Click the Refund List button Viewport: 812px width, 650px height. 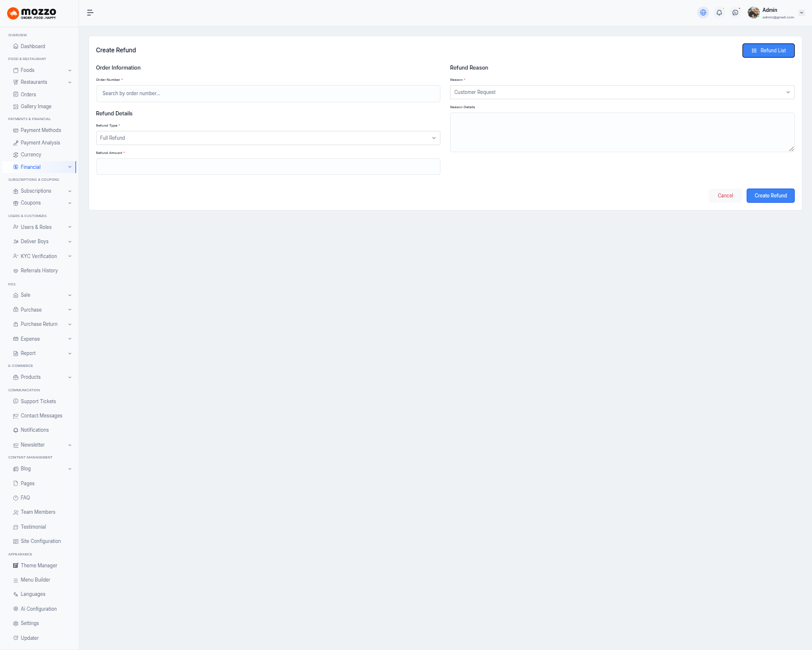[768, 51]
